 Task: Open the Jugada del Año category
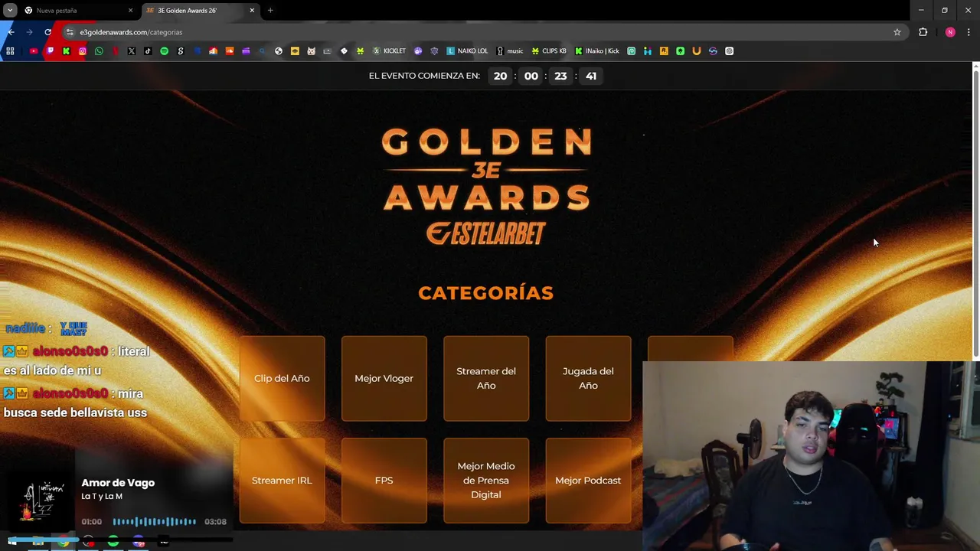tap(588, 378)
